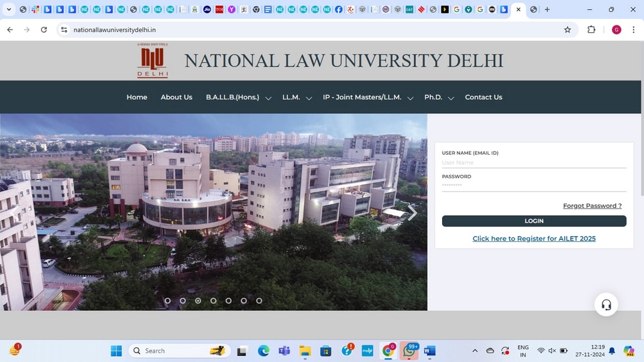Open the Windows Start menu

116,351
